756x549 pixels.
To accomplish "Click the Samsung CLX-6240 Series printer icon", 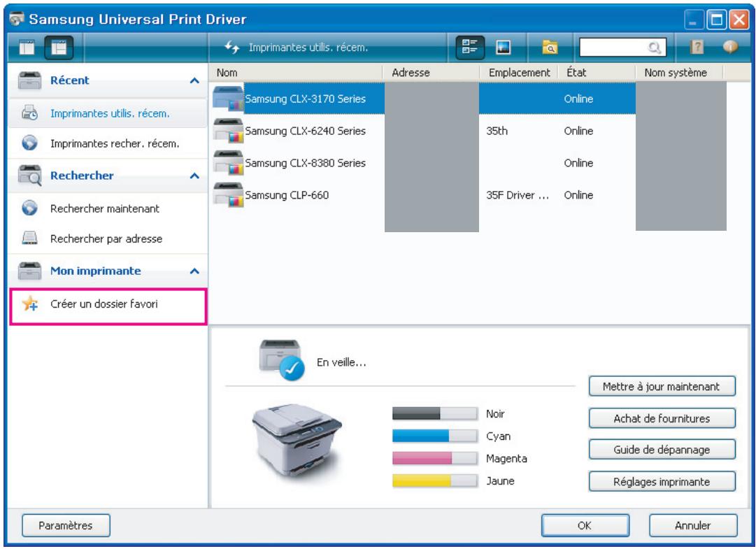I will tap(228, 131).
